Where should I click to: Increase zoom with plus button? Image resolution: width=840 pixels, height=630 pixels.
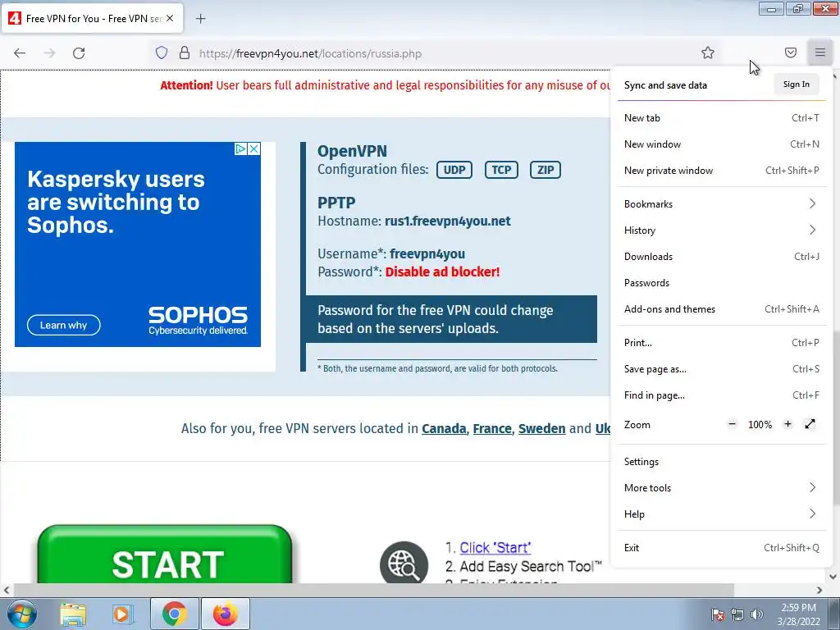pyautogui.click(x=787, y=424)
